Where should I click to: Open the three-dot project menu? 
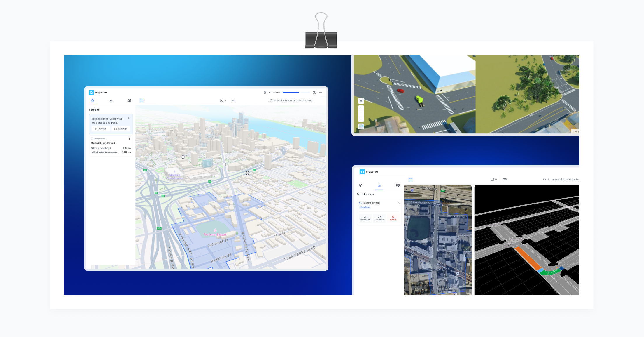pos(321,93)
